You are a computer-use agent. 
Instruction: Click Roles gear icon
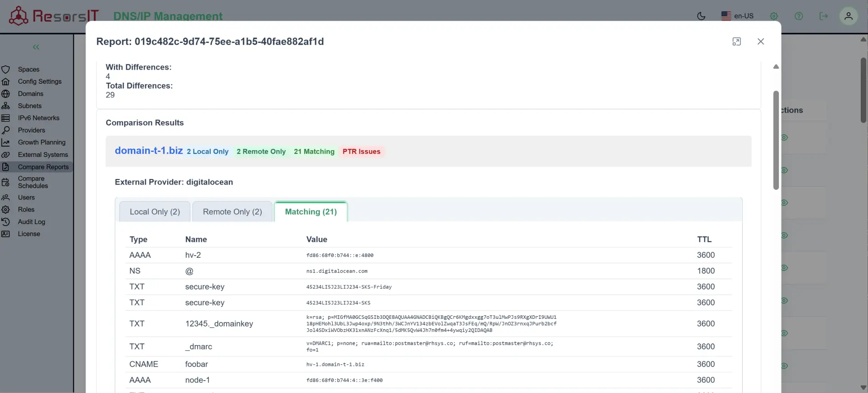pyautogui.click(x=5, y=209)
